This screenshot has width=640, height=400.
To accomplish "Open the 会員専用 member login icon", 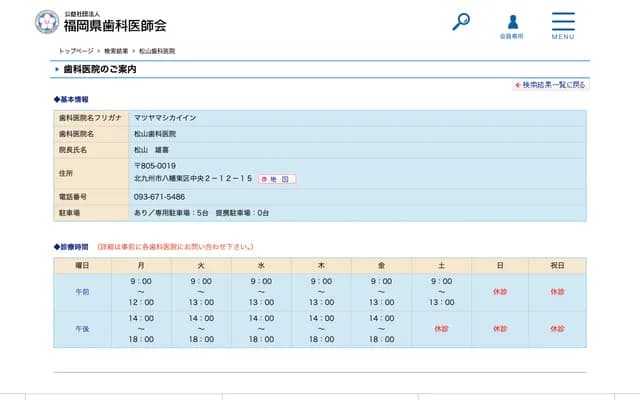I will click(x=512, y=23).
